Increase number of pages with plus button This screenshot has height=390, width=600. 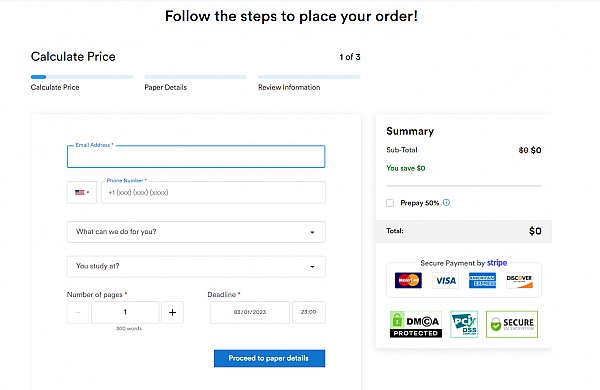tap(173, 312)
